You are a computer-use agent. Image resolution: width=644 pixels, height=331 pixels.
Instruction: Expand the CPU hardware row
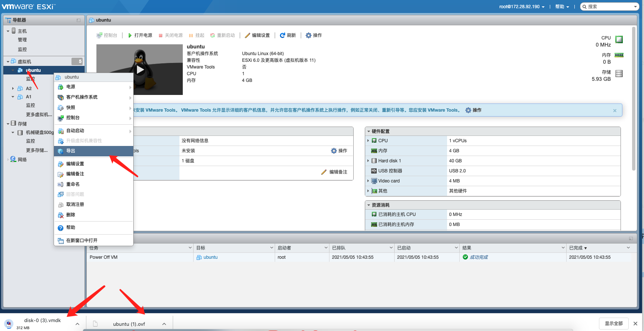[369, 141]
